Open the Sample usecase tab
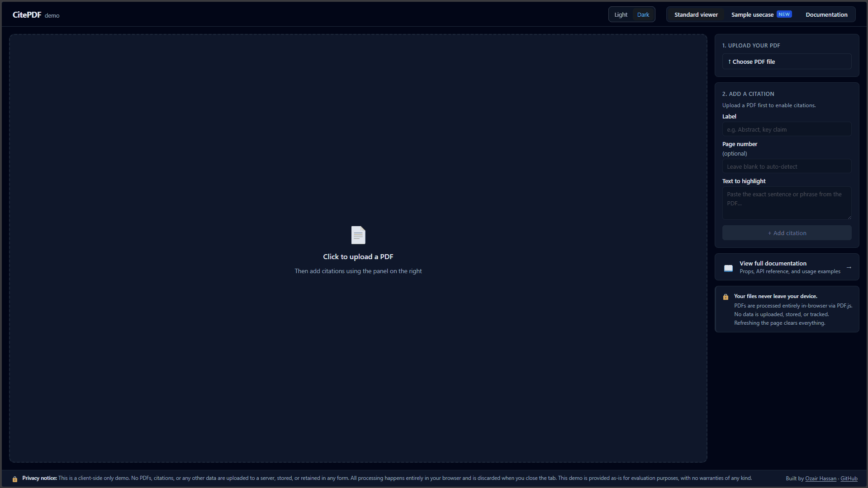Viewport: 868px width, 488px height. click(x=752, y=14)
